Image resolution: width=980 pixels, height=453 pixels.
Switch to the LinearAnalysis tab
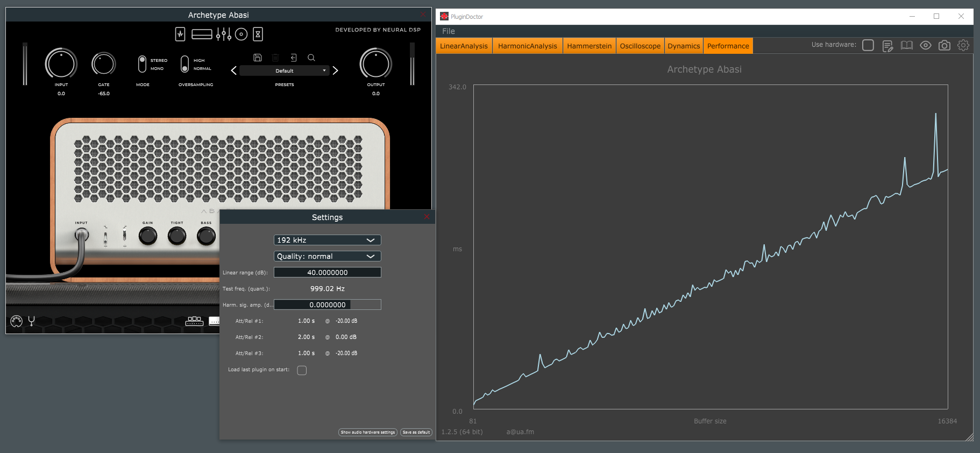464,46
